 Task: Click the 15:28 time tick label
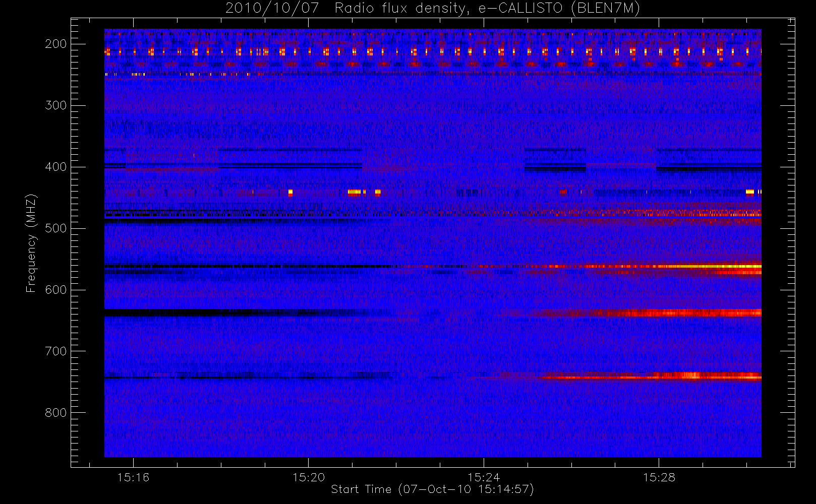click(x=659, y=477)
